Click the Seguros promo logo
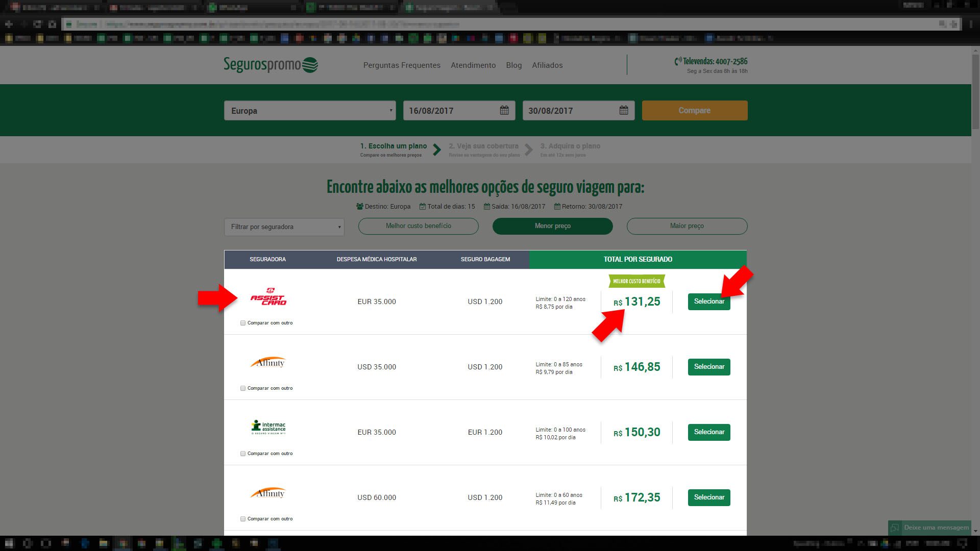 (271, 65)
